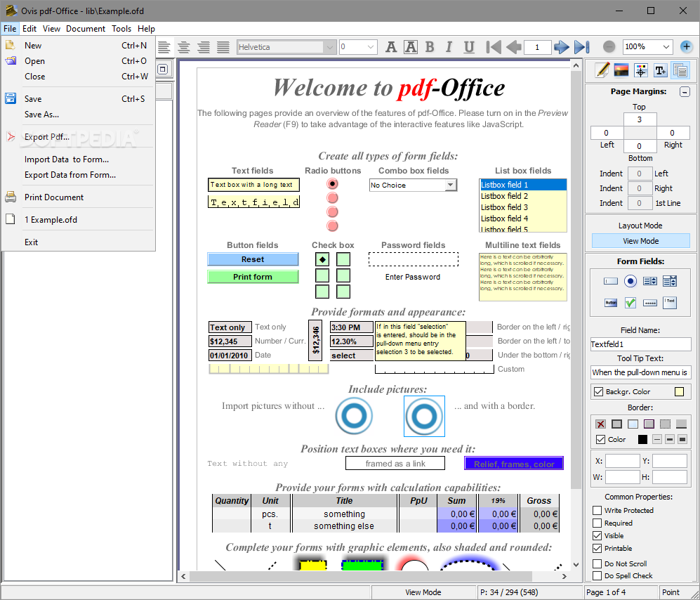Click the center alignment icon
Image resolution: width=700 pixels, height=600 pixels.
click(184, 47)
